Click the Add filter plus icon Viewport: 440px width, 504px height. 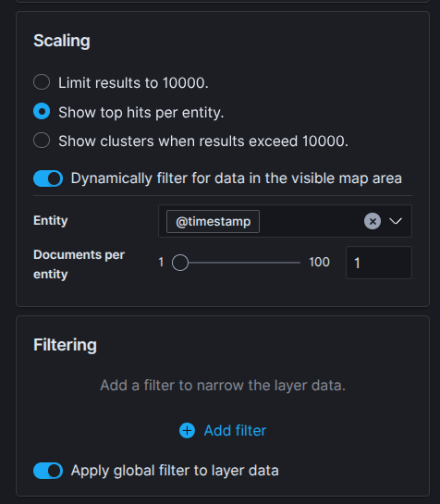[x=187, y=430]
